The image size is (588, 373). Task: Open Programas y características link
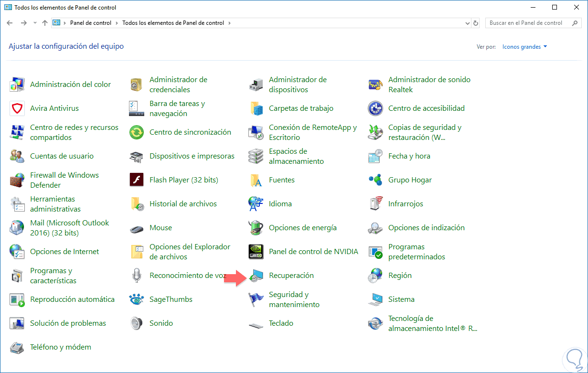[53, 276]
